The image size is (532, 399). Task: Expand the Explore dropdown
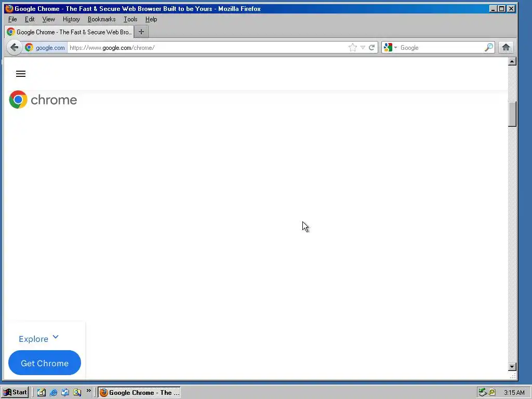38,338
